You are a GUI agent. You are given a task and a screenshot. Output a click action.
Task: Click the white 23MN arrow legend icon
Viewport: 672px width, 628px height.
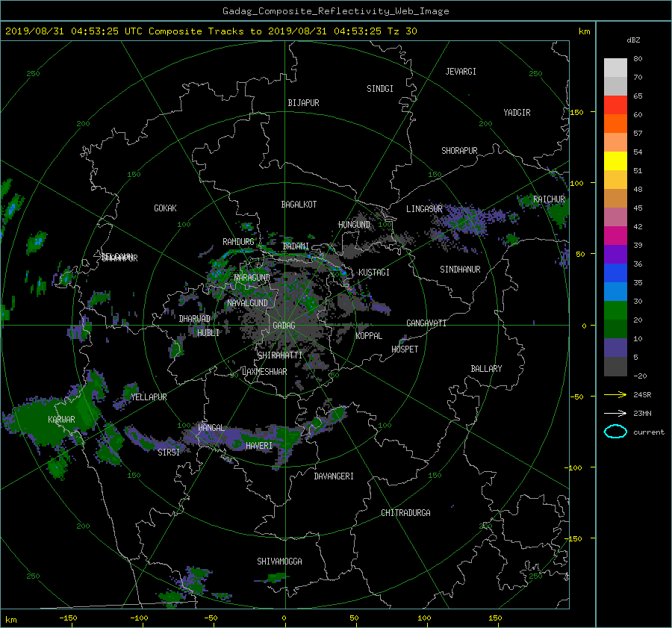615,413
